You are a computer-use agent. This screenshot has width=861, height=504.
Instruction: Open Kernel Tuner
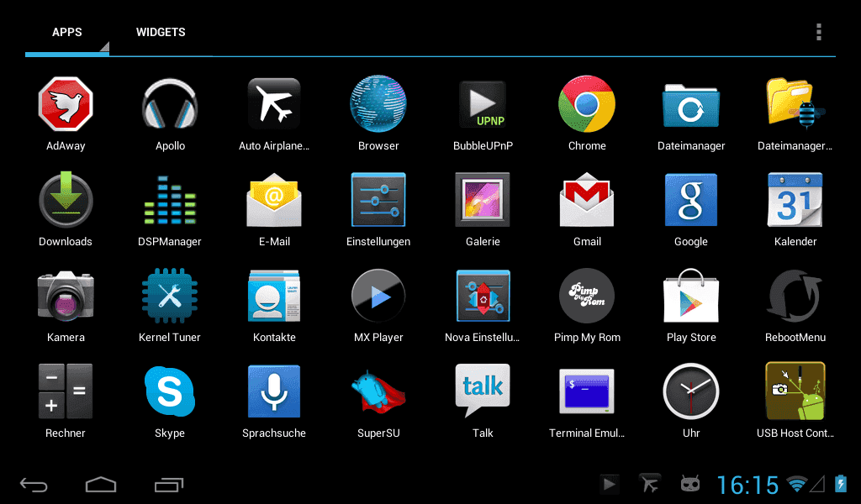(x=170, y=296)
